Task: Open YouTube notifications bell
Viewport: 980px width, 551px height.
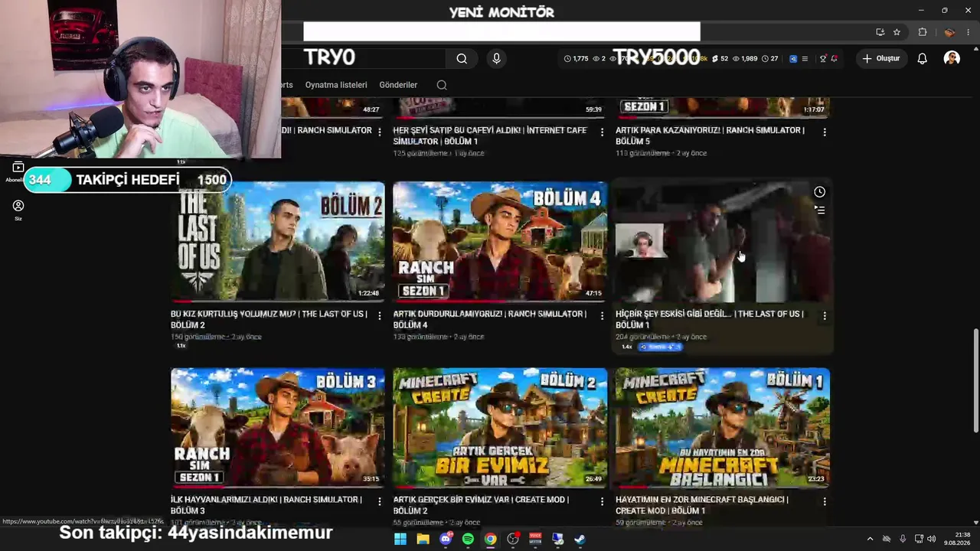Action: click(922, 58)
